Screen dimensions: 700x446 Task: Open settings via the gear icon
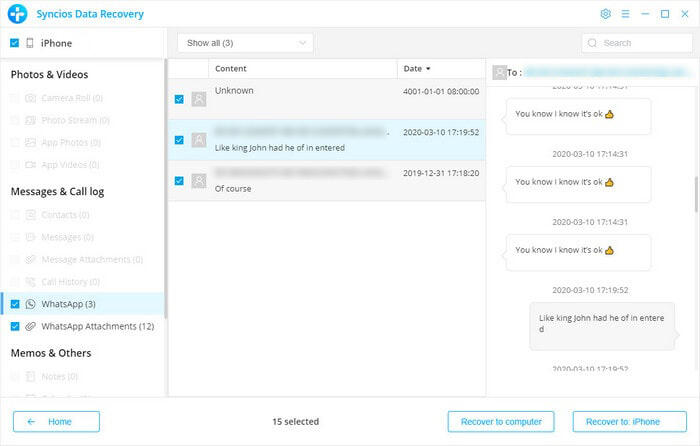point(605,14)
